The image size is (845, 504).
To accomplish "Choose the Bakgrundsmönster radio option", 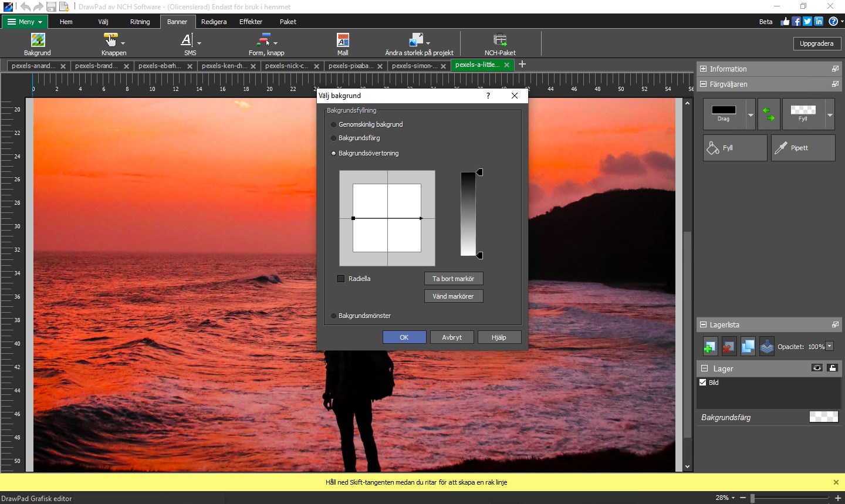I will point(334,316).
